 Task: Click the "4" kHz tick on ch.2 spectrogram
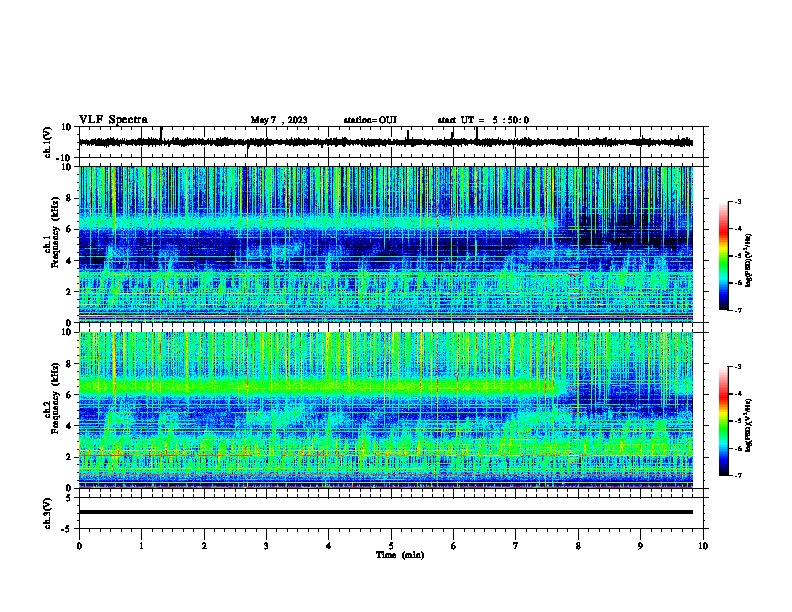point(70,426)
